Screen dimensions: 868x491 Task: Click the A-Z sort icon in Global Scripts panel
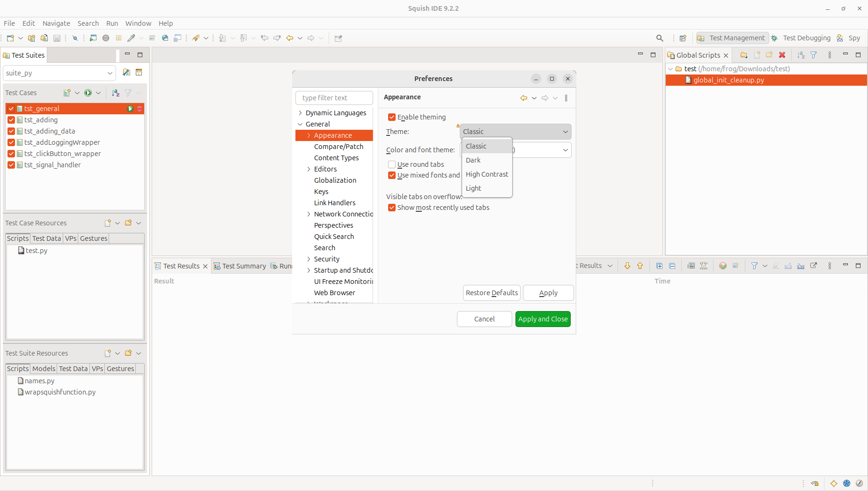(801, 55)
